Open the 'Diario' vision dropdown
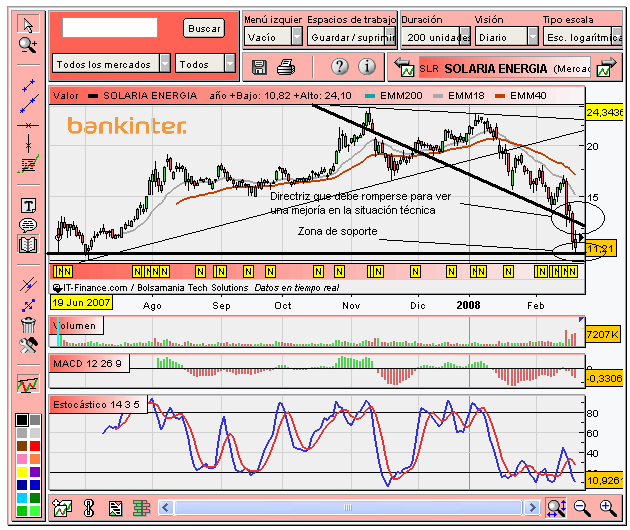Viewport: 630px width, 530px height. 506,37
